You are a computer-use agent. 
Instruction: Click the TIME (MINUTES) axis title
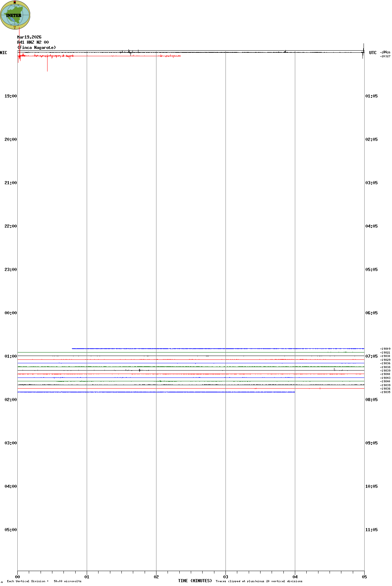[x=195, y=581]
